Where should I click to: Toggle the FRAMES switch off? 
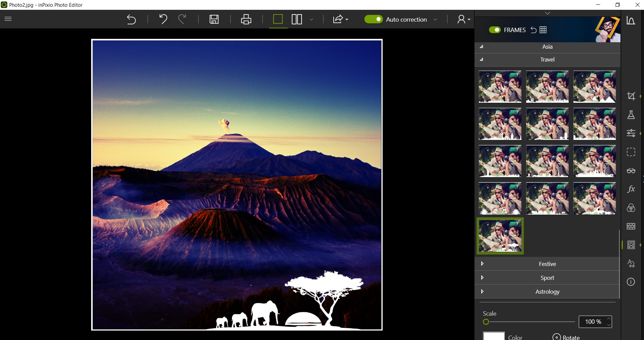pyautogui.click(x=495, y=30)
